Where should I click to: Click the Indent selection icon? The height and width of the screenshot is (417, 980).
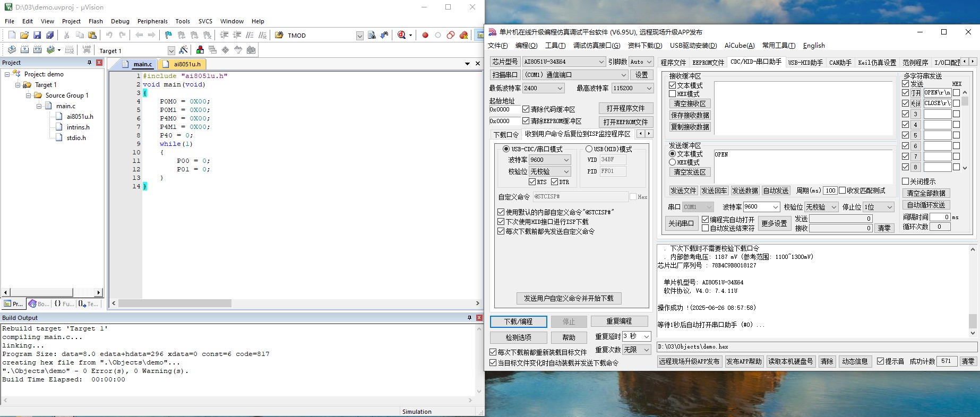224,35
